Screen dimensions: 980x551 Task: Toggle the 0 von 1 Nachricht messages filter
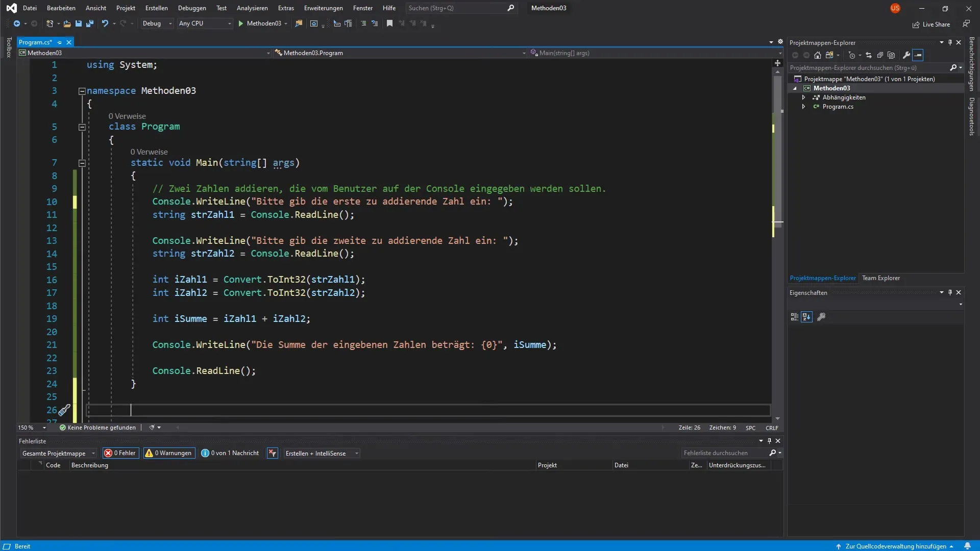[x=230, y=453]
